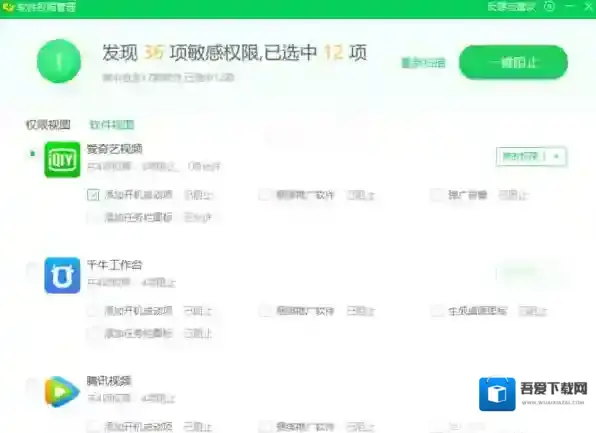
Task: Toggle 捆绑推广软件 checkbox under 腾讯视频
Action: tap(265, 427)
